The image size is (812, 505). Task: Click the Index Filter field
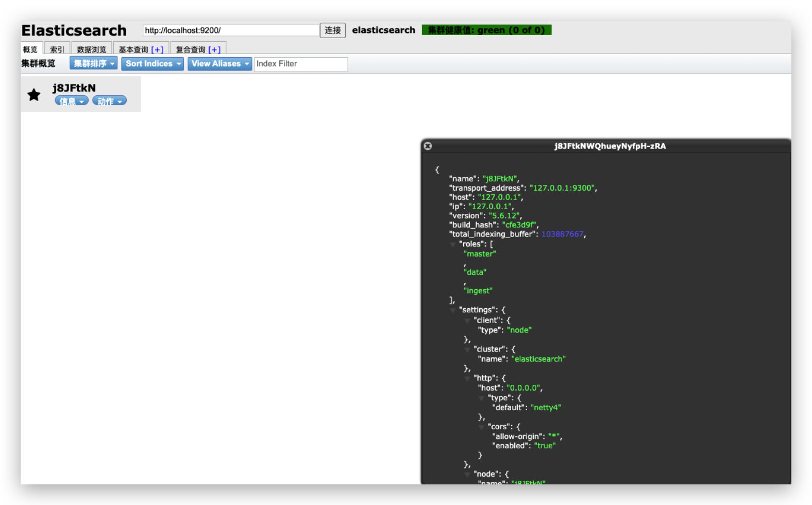click(301, 64)
